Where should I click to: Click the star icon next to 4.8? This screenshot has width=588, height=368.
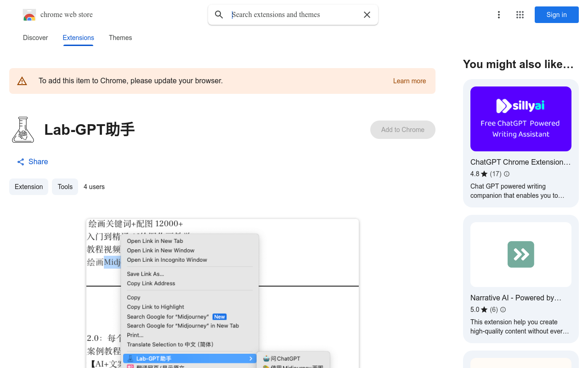pyautogui.click(x=484, y=174)
